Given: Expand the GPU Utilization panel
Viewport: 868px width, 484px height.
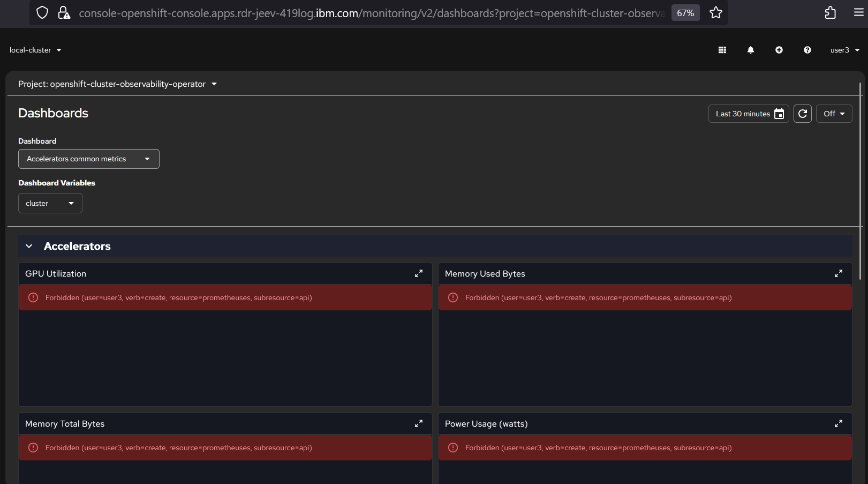Looking at the screenshot, I should click(419, 273).
